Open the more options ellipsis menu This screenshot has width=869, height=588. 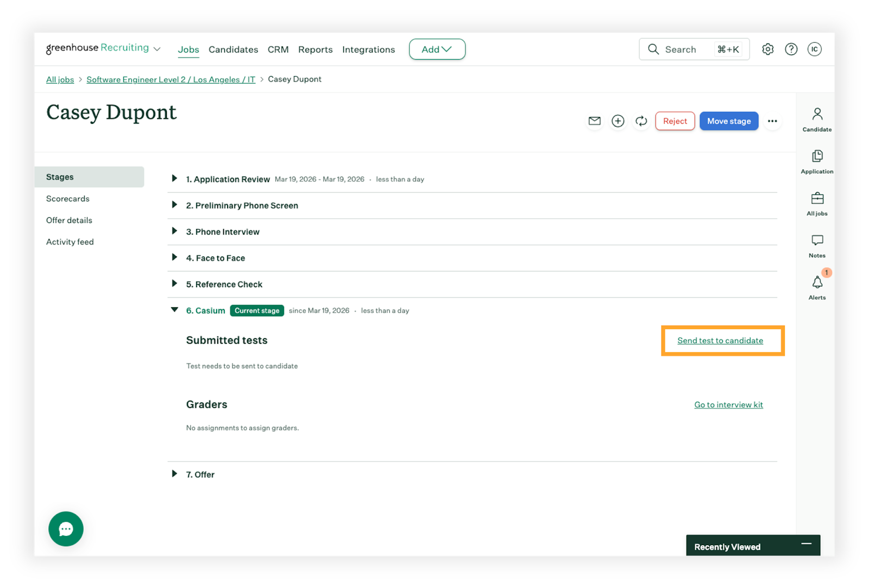[772, 121]
